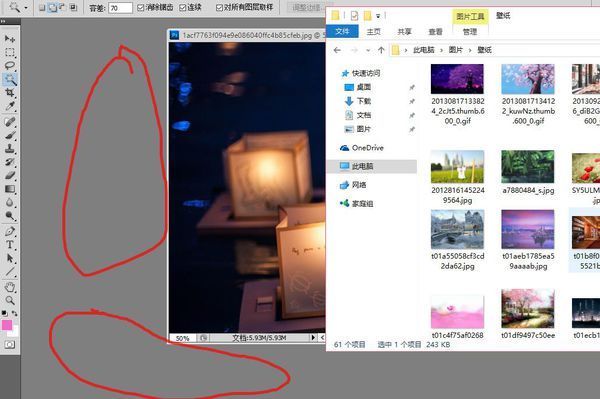Toggle the 消除锯齿 anti-alias checkbox
Viewport: 600px width, 399px height.
[x=141, y=8]
